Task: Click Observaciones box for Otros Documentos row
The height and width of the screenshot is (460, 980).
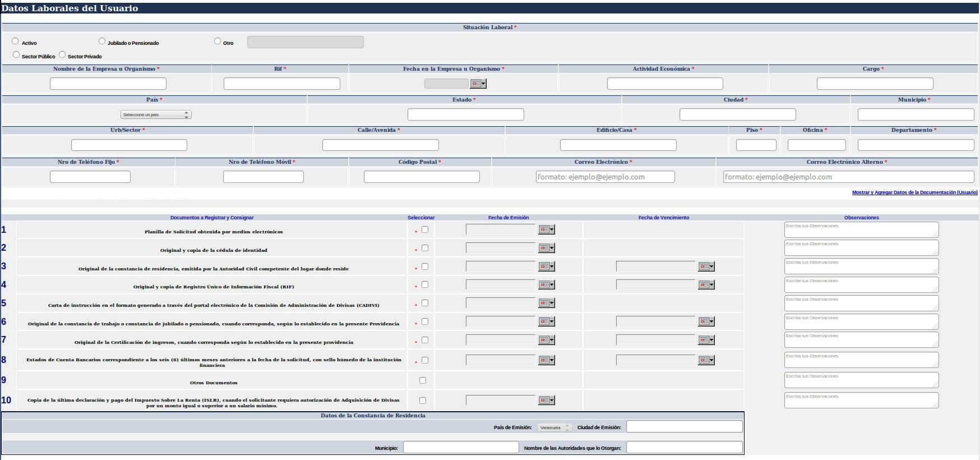Action: coord(861,380)
